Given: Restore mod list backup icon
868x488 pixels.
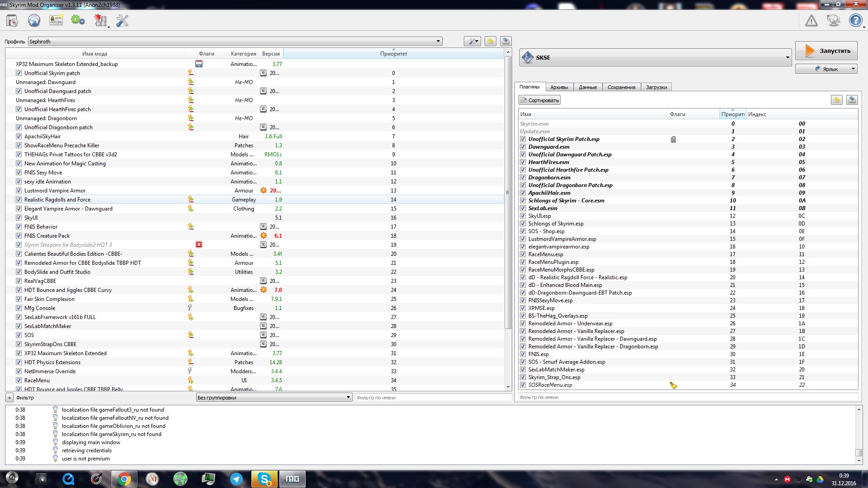Looking at the screenshot, I should [x=491, y=41].
